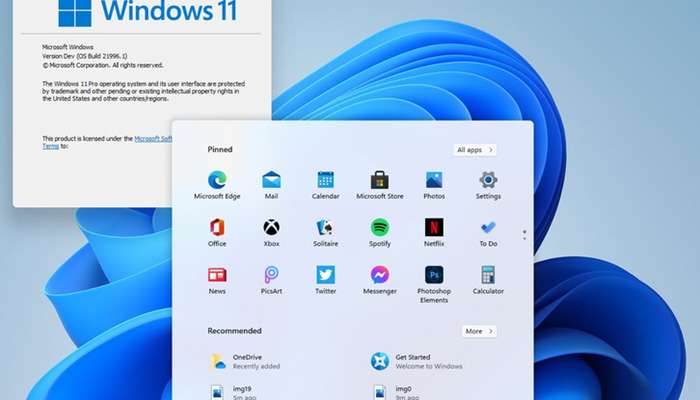The image size is (700, 400).
Task: Click the Terms link in About window
Action: tap(50, 146)
